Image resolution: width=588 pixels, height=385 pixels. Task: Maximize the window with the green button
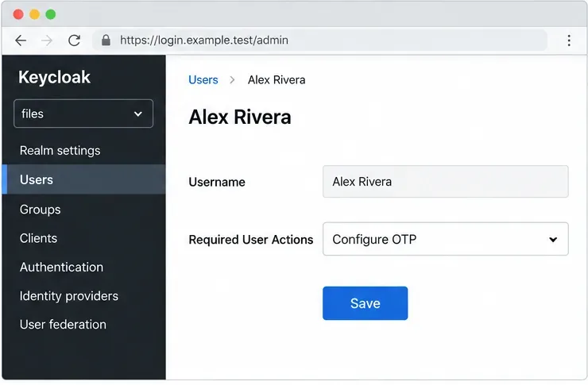click(x=51, y=14)
